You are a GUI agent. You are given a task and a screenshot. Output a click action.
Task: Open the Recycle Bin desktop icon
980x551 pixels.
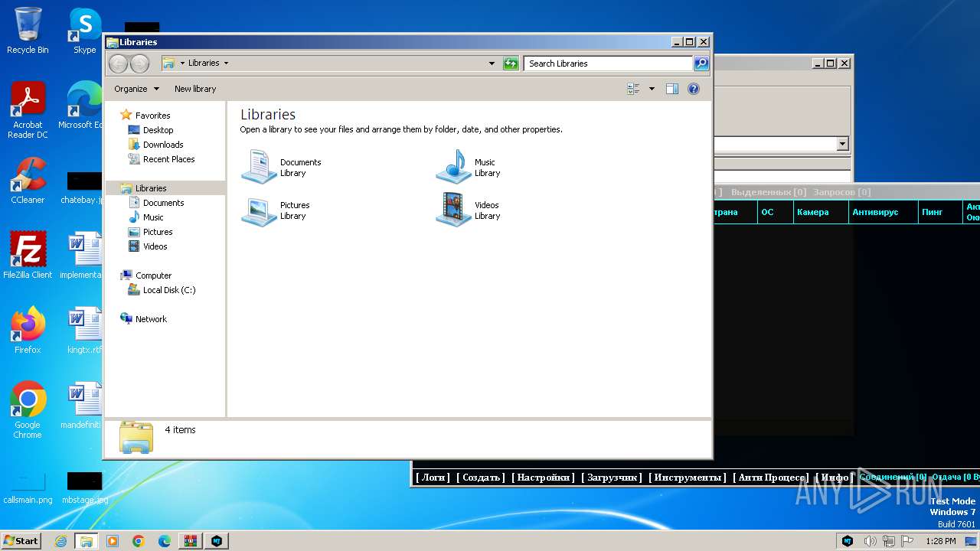click(x=28, y=31)
